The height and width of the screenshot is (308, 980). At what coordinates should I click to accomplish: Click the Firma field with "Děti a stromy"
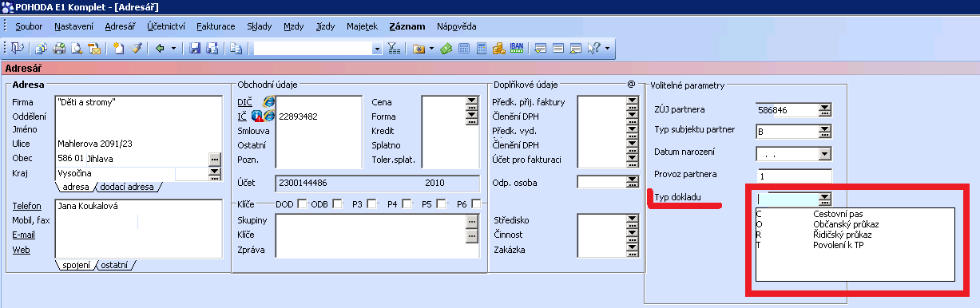(138, 102)
